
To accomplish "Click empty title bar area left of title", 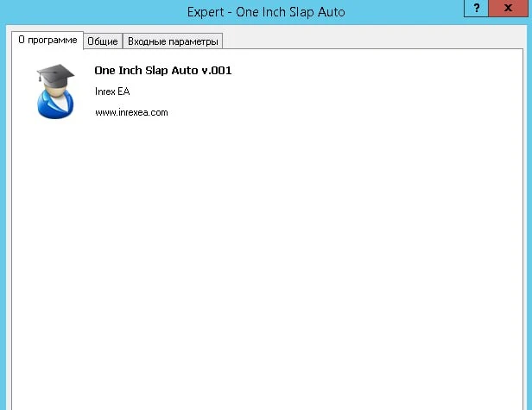I will click(x=86, y=13).
